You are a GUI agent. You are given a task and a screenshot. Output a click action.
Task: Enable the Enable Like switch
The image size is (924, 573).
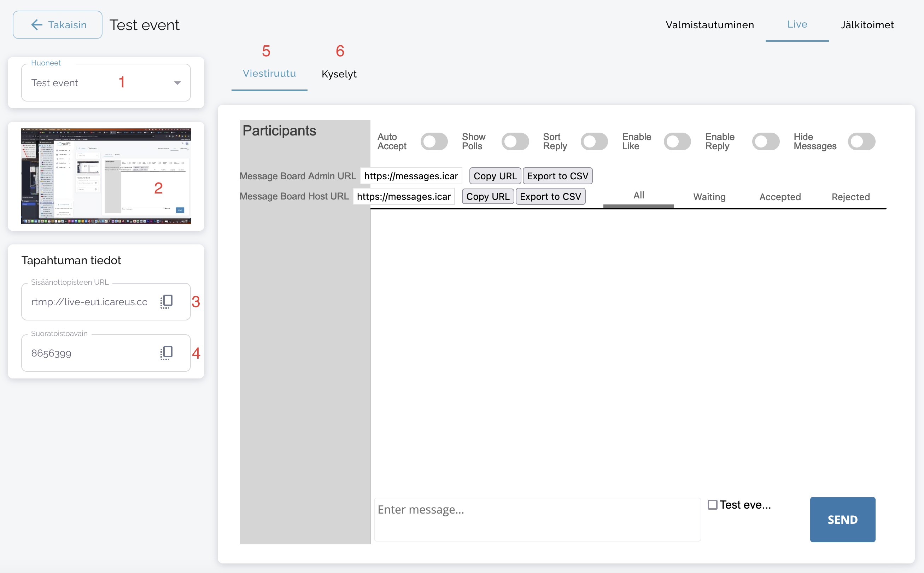677,142
